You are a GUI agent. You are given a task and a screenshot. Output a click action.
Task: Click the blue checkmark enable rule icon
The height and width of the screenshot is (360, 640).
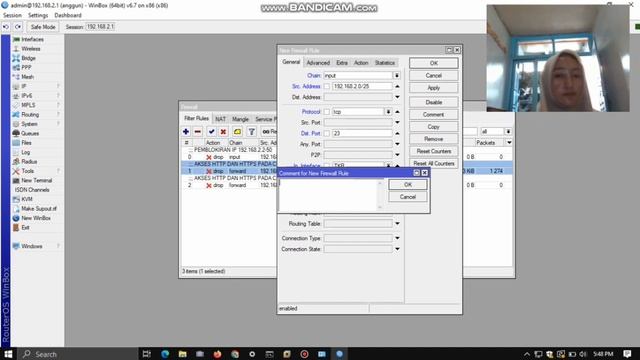click(x=211, y=131)
